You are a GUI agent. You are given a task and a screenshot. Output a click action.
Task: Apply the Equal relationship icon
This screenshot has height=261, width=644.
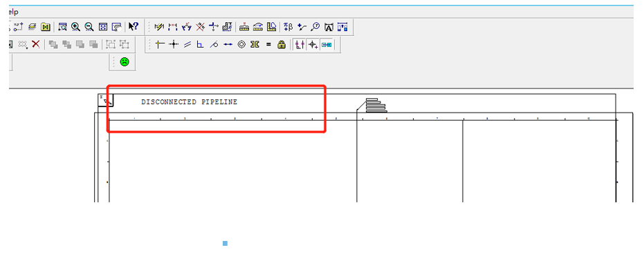point(268,45)
